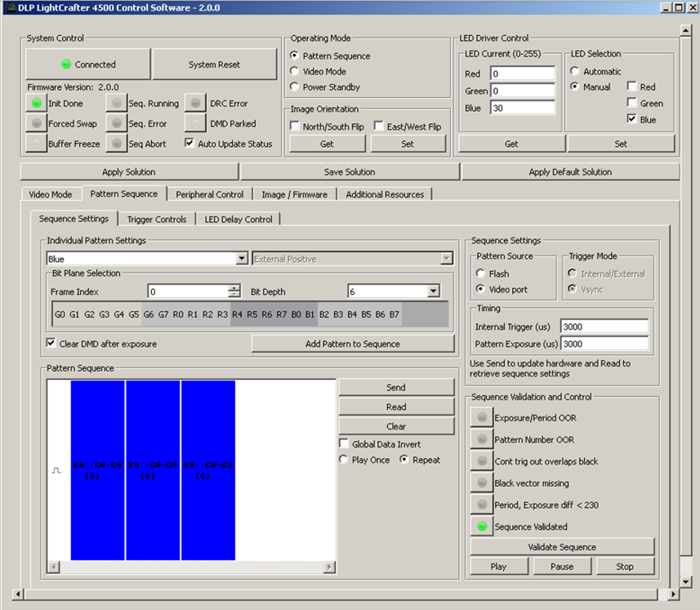Click the Pattern Exposure input field
Screen dimensions: 700x610
603,344
